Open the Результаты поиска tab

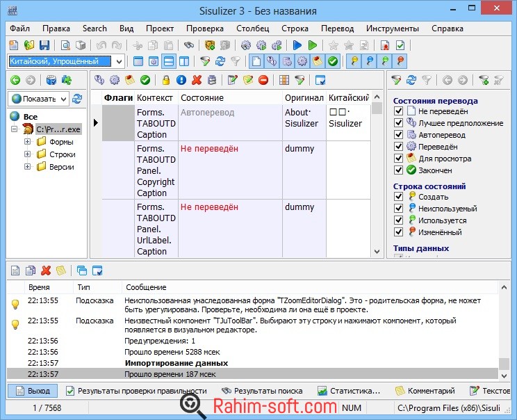click(x=262, y=391)
